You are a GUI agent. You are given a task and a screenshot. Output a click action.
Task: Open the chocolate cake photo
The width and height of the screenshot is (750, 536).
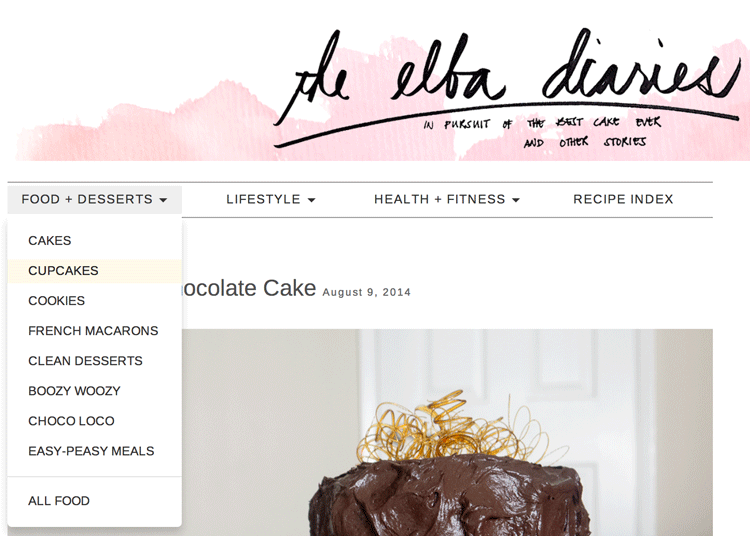[x=447, y=432]
